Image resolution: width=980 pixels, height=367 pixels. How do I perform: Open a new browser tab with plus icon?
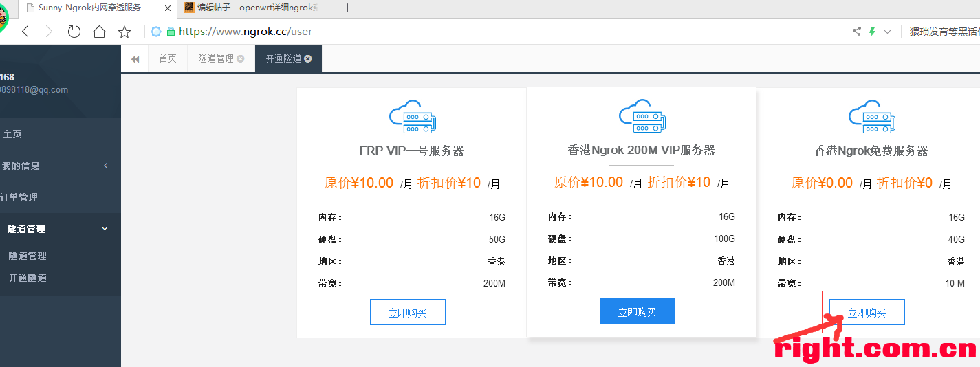pos(347,8)
